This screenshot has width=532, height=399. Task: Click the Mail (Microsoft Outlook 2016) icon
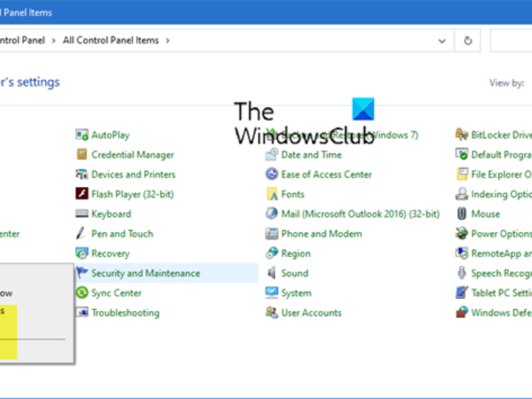click(x=271, y=214)
